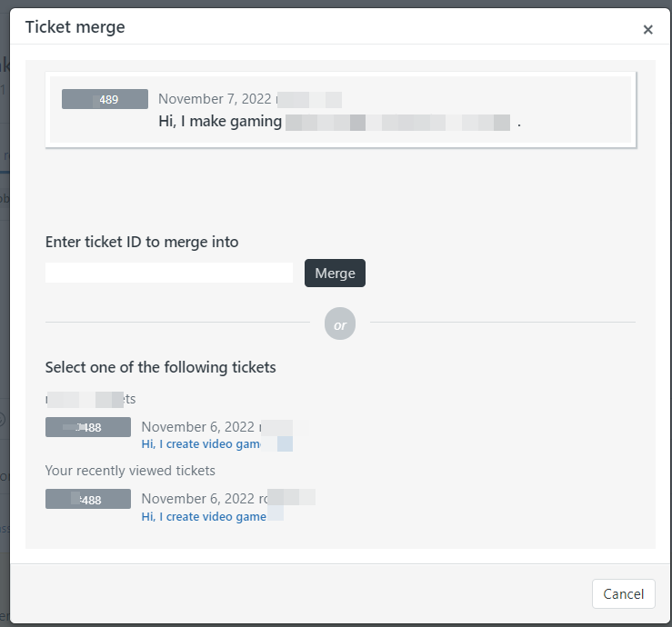Click November 6, 2022 date under recently viewed
This screenshot has height=627, width=672.
point(198,499)
